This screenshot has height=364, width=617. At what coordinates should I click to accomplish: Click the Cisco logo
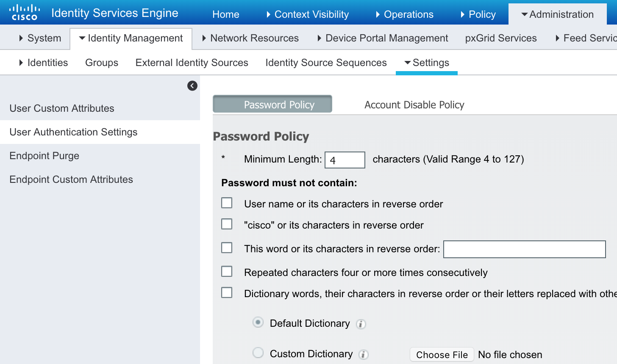pyautogui.click(x=25, y=13)
